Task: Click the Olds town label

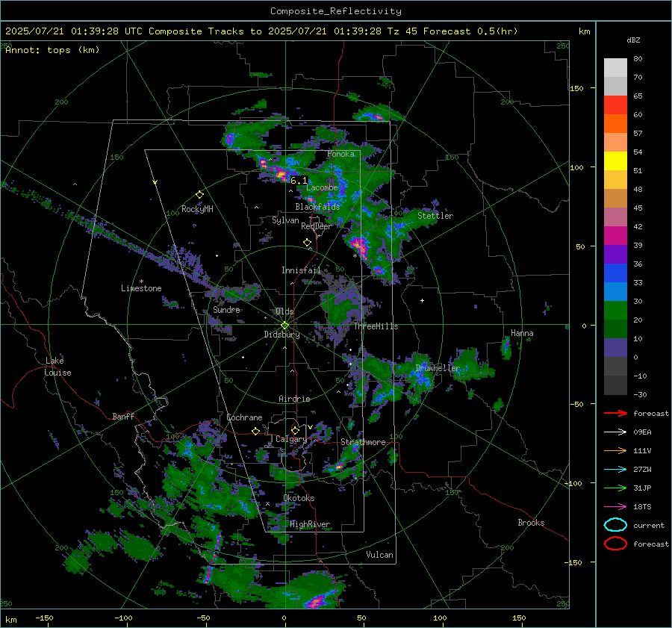Action: (284, 311)
